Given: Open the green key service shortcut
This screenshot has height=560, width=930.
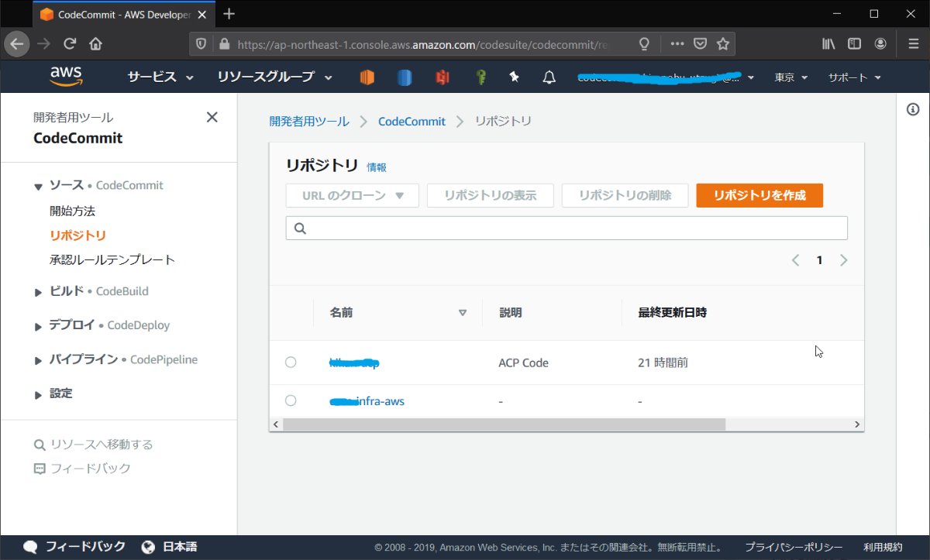Looking at the screenshot, I should coord(480,77).
